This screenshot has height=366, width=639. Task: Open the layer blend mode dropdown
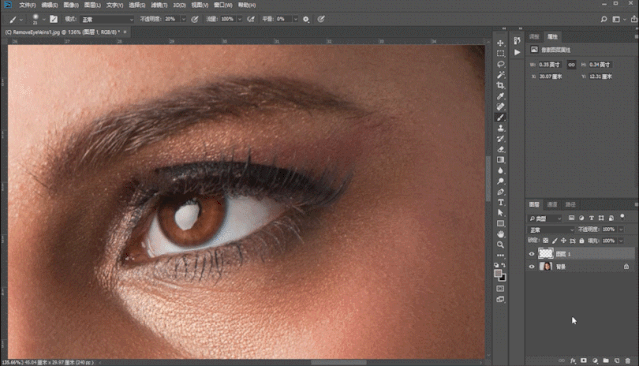coord(551,230)
